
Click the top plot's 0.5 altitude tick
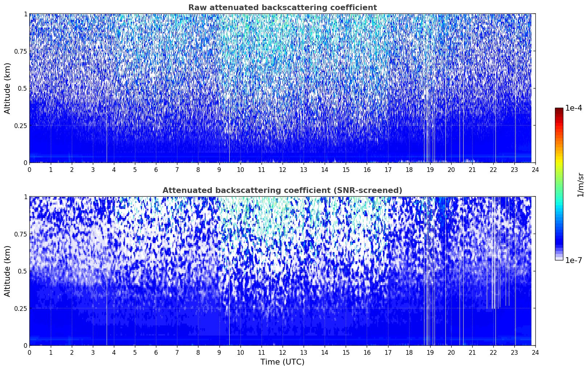click(22, 89)
